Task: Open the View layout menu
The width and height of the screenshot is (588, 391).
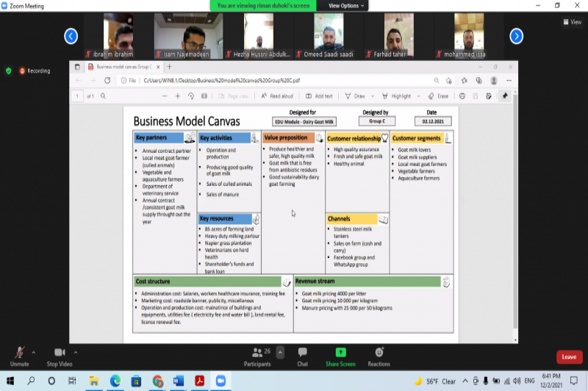Action: (572, 22)
